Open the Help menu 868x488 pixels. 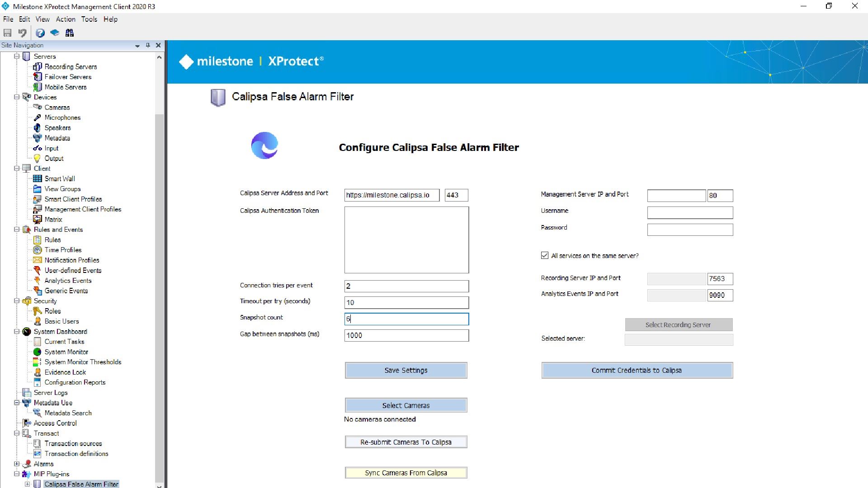110,19
